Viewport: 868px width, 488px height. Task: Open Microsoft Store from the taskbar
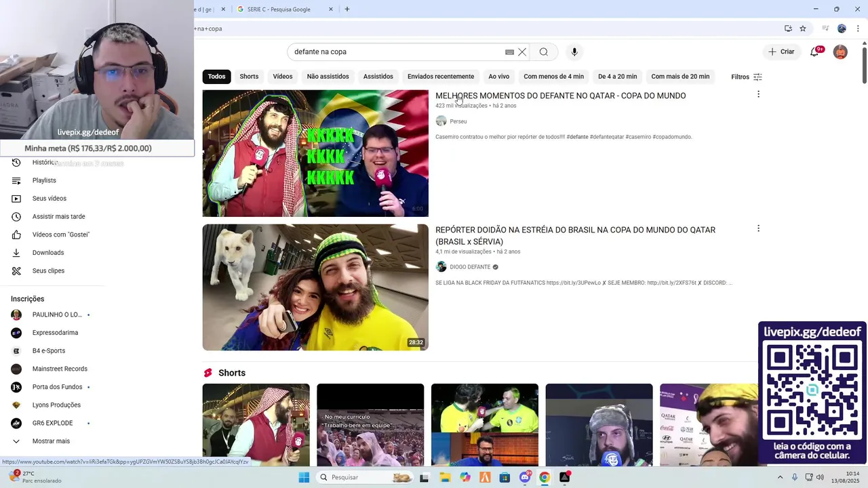pos(505,477)
